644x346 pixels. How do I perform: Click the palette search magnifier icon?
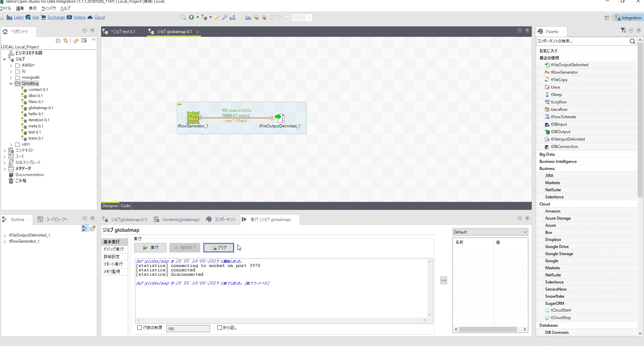click(632, 41)
